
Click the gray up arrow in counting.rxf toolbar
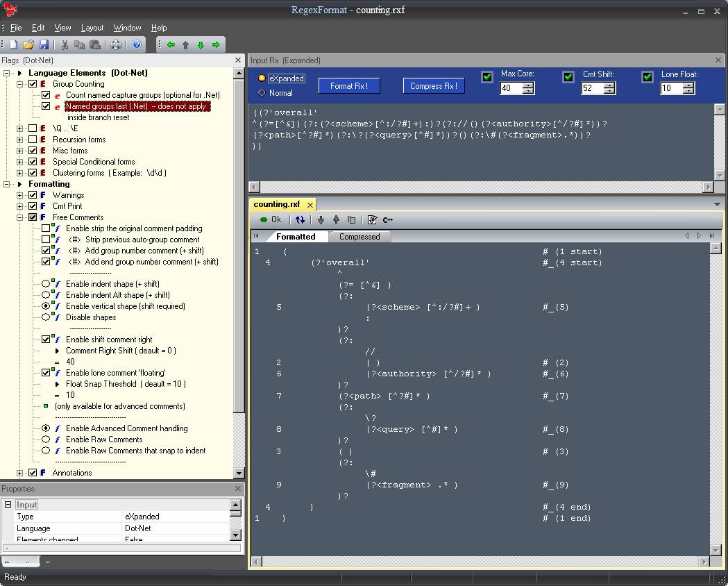pyautogui.click(x=336, y=219)
